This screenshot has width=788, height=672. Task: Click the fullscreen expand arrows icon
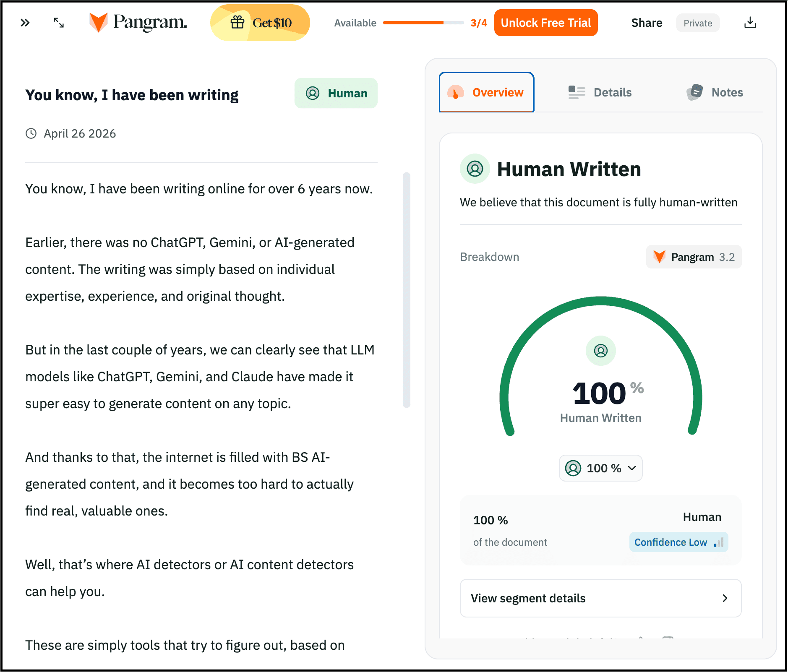(59, 23)
